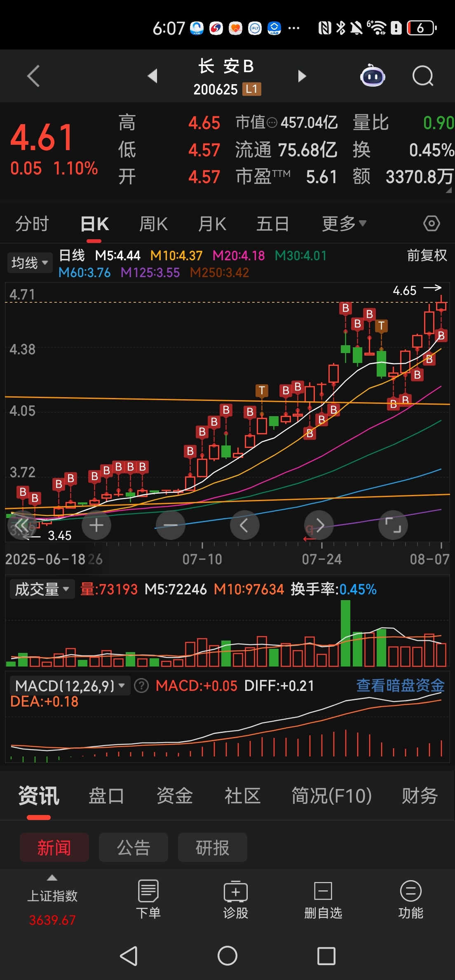Open the 社区 tab

(x=243, y=796)
